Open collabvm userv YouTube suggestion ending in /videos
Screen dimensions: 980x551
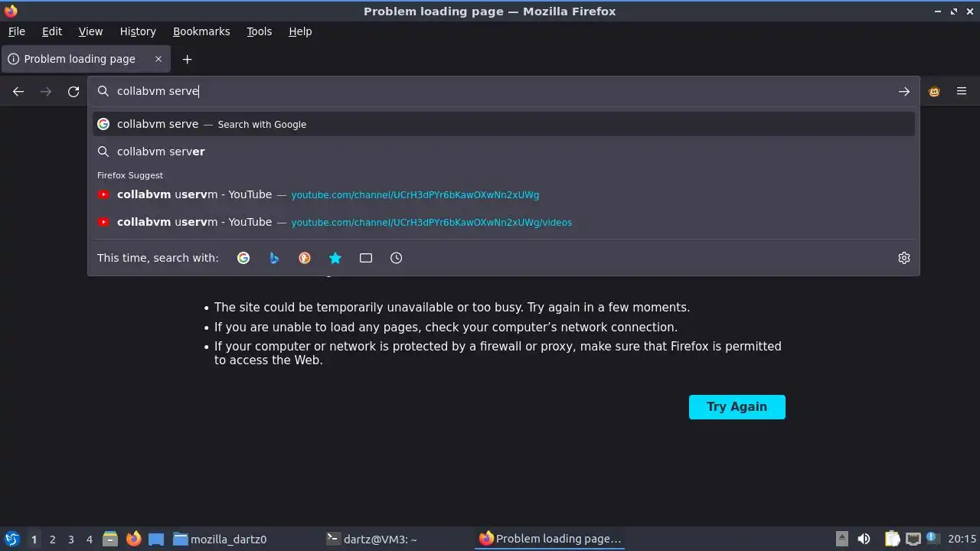click(504, 222)
